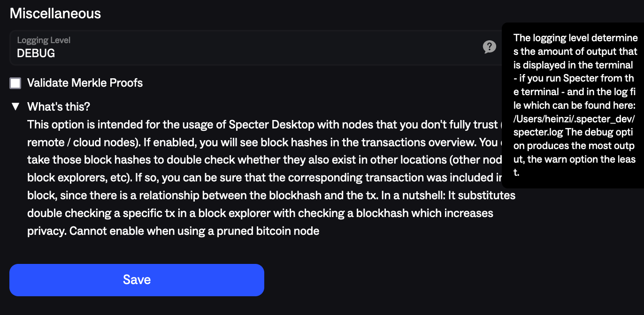Save the miscellaneous settings
The height and width of the screenshot is (315, 644).
(x=137, y=280)
